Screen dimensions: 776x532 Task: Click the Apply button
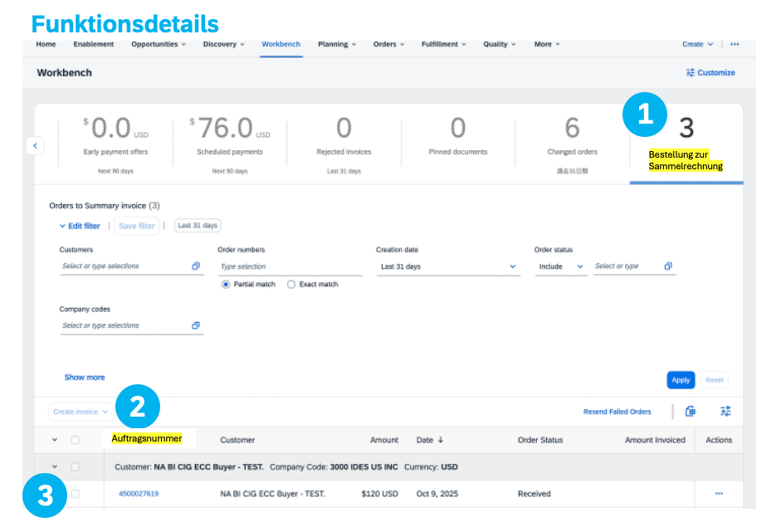pyautogui.click(x=681, y=380)
